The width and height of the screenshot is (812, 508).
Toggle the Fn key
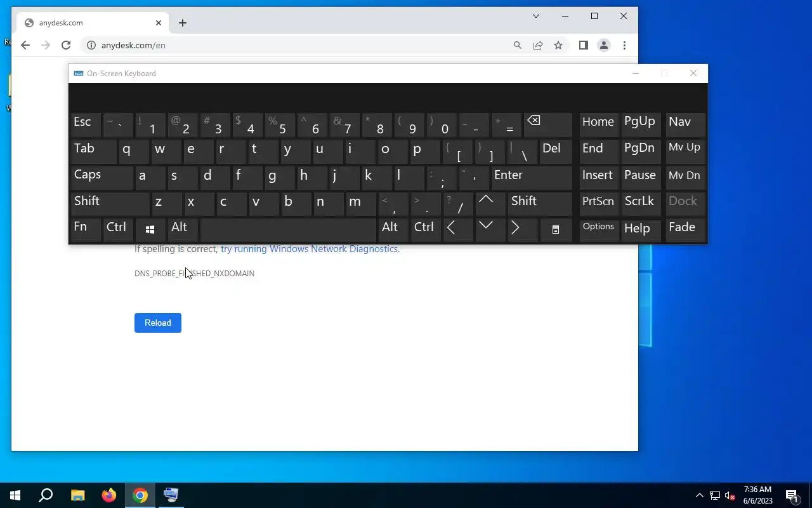[86, 230]
